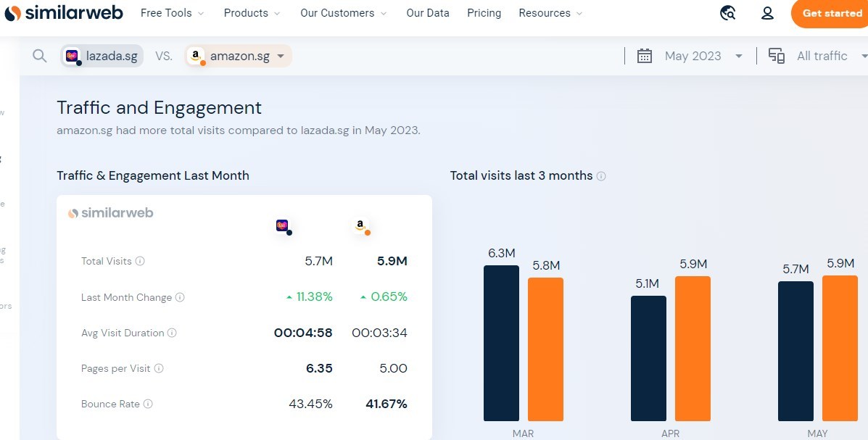Click info icon next to Avg Visit Duration
The height and width of the screenshot is (440, 868).
[x=172, y=333]
